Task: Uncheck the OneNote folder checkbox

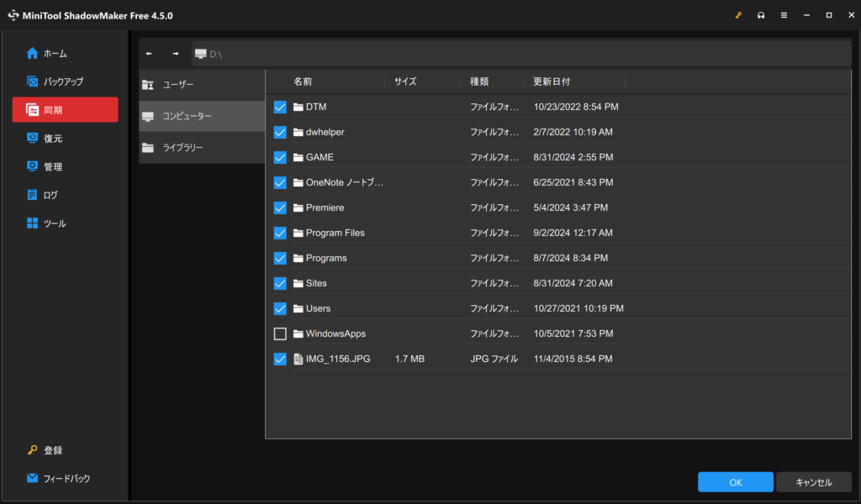Action: [280, 182]
